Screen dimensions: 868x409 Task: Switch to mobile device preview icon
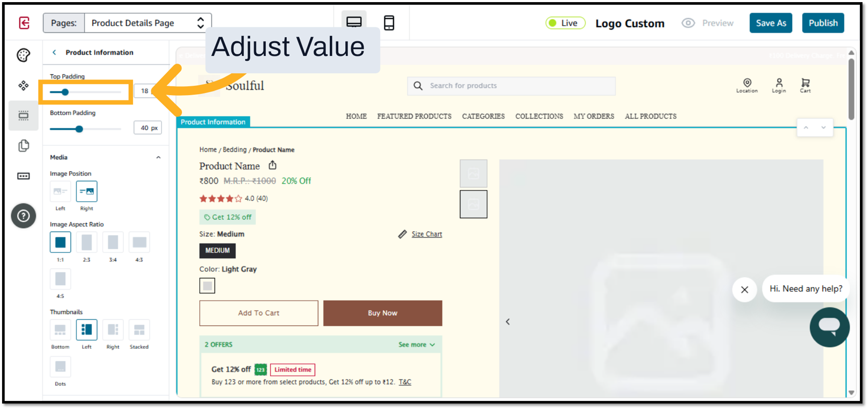tap(389, 23)
